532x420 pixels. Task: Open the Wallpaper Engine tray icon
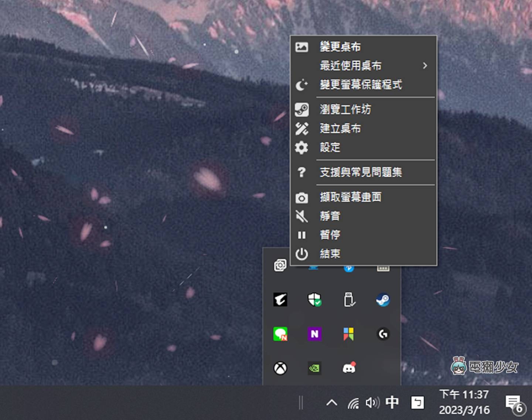click(281, 265)
